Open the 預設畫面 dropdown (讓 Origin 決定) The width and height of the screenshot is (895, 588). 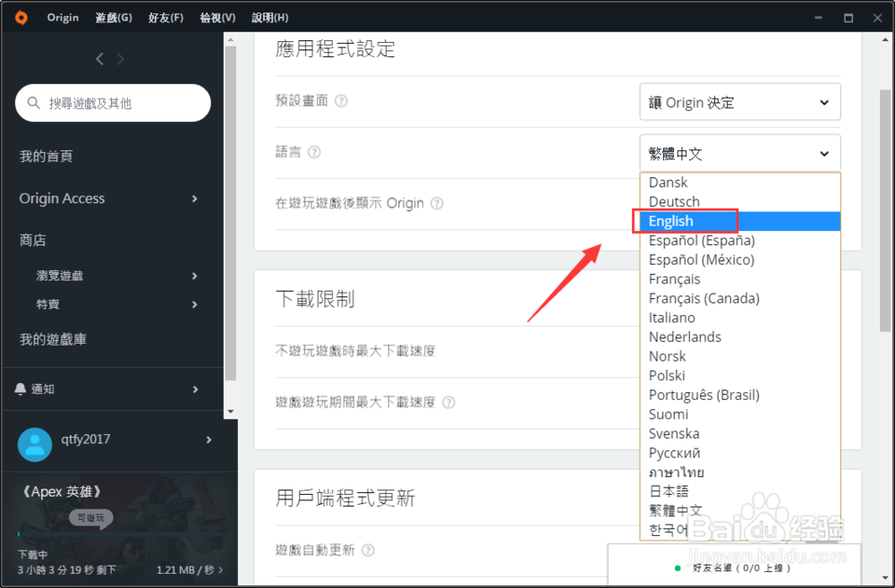point(740,102)
